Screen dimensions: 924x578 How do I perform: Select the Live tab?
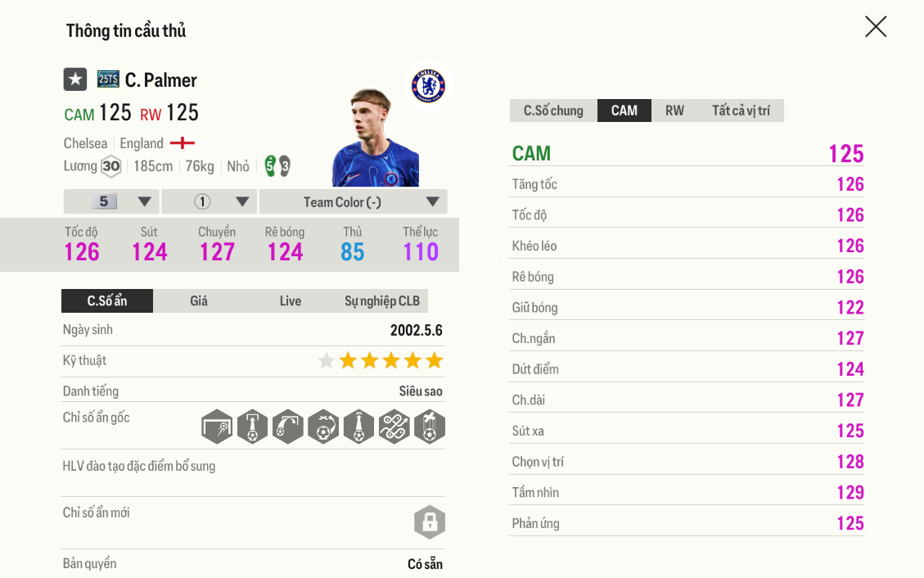pyautogui.click(x=291, y=300)
